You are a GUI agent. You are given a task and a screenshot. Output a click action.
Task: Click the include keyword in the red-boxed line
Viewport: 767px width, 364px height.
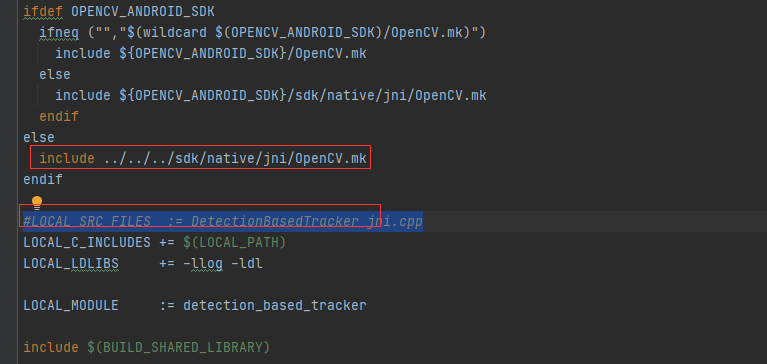pyautogui.click(x=67, y=159)
